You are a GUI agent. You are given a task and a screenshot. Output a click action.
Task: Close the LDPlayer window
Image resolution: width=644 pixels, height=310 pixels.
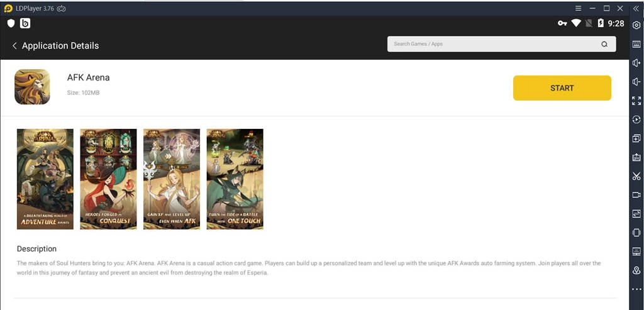tap(620, 8)
